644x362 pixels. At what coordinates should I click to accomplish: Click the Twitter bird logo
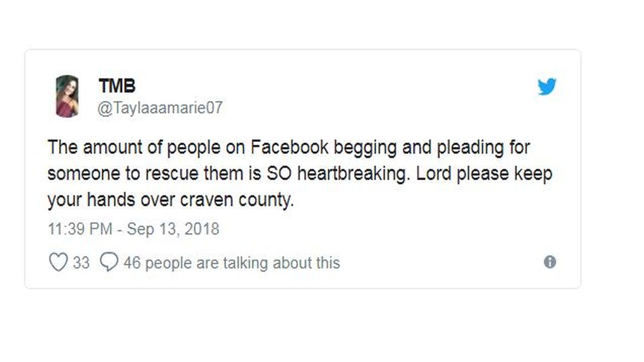[x=547, y=86]
